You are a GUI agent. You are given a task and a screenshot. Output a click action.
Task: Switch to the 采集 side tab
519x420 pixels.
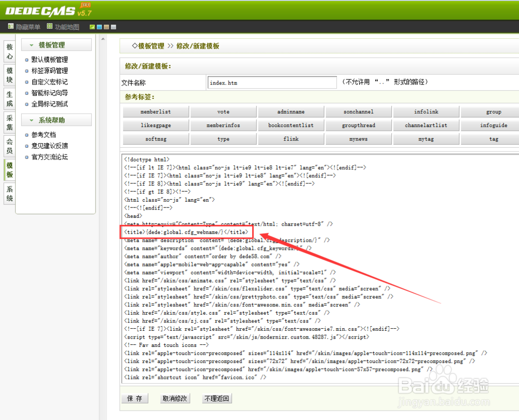click(x=9, y=123)
